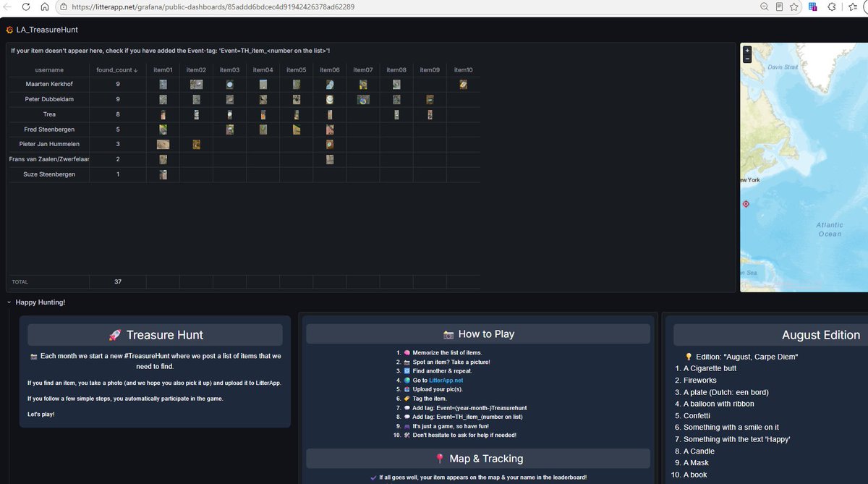Select the username Peter Dubbeldam
The image size is (868, 484).
click(x=49, y=99)
